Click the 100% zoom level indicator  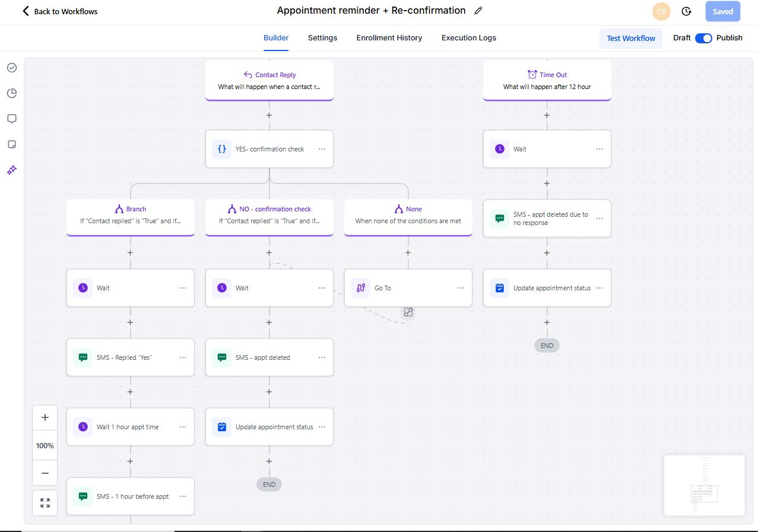(45, 445)
